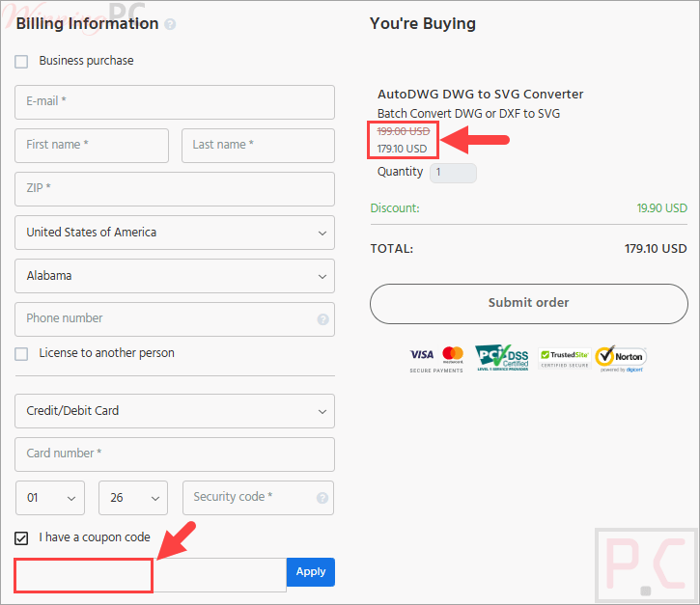
Task: Focus the E-mail input field
Action: [175, 102]
